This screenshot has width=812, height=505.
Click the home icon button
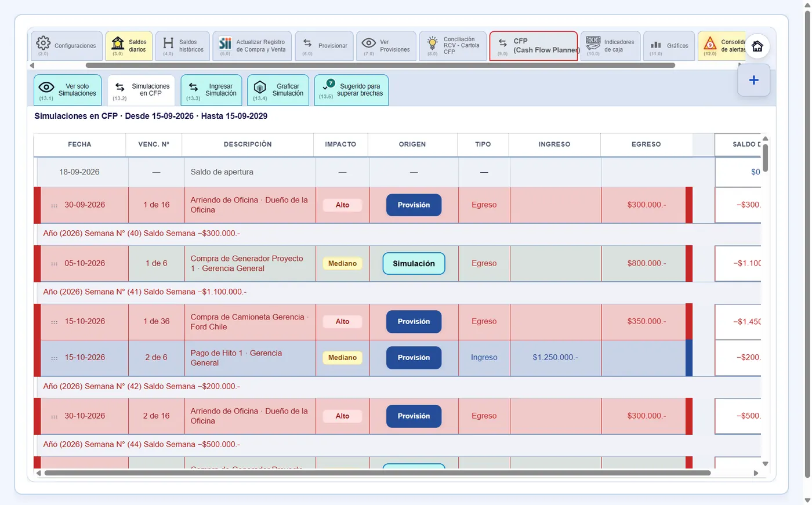pos(757,46)
